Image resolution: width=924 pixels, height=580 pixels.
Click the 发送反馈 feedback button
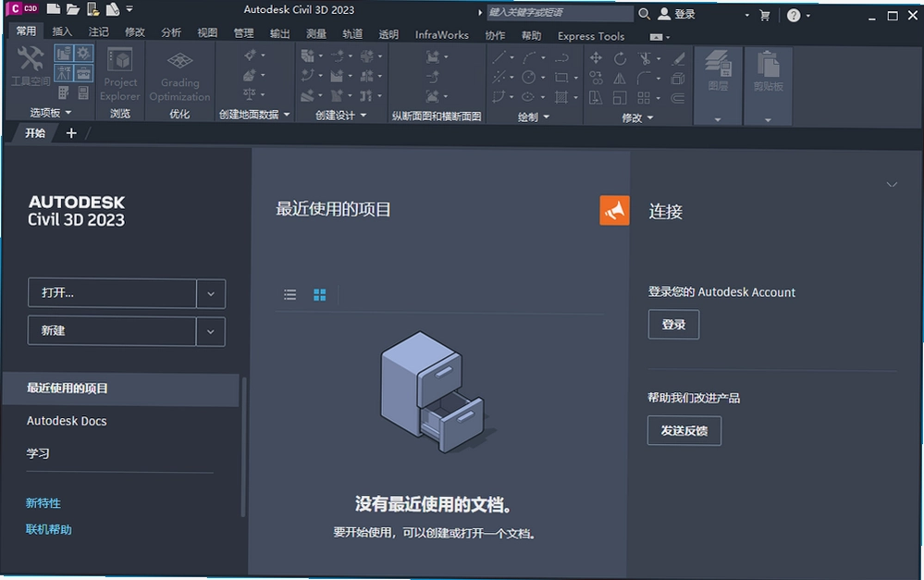pos(684,430)
